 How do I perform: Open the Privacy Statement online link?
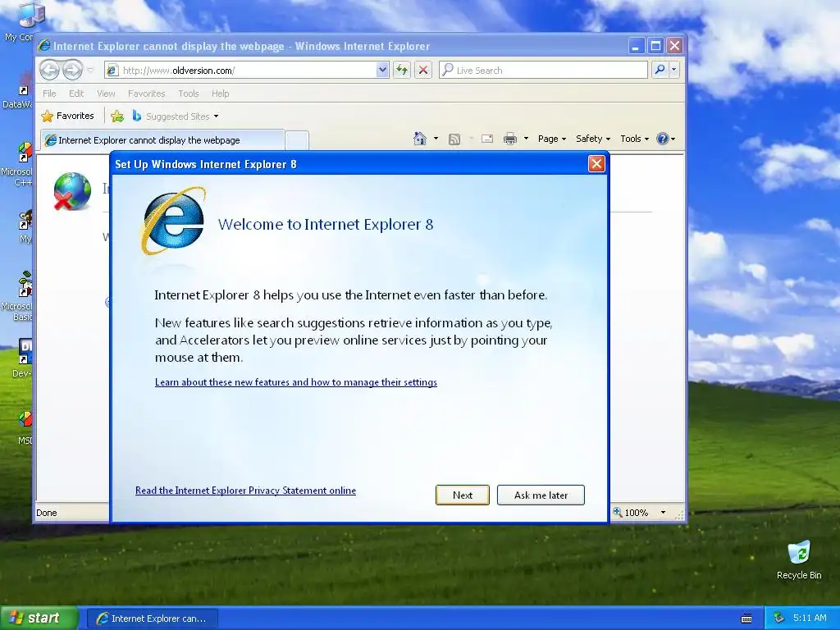(245, 491)
